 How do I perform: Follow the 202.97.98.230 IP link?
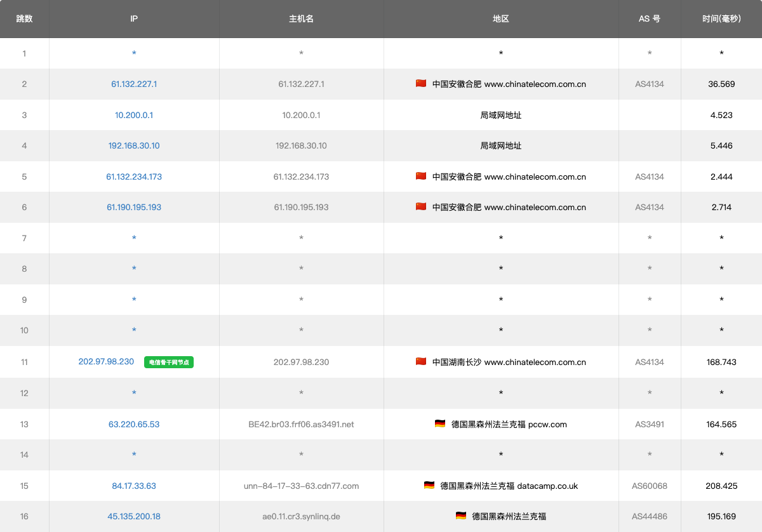coord(106,362)
